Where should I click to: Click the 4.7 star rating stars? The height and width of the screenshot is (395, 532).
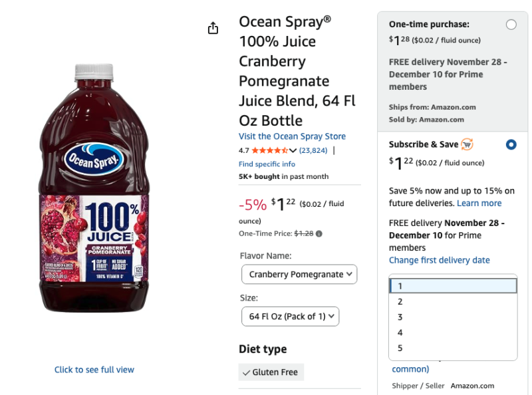tap(271, 150)
